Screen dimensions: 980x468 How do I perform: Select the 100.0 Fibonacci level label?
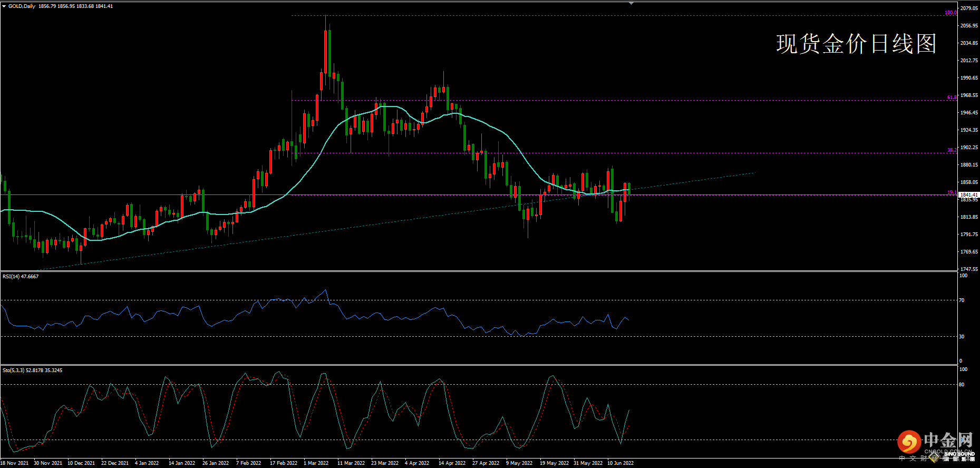950,13
